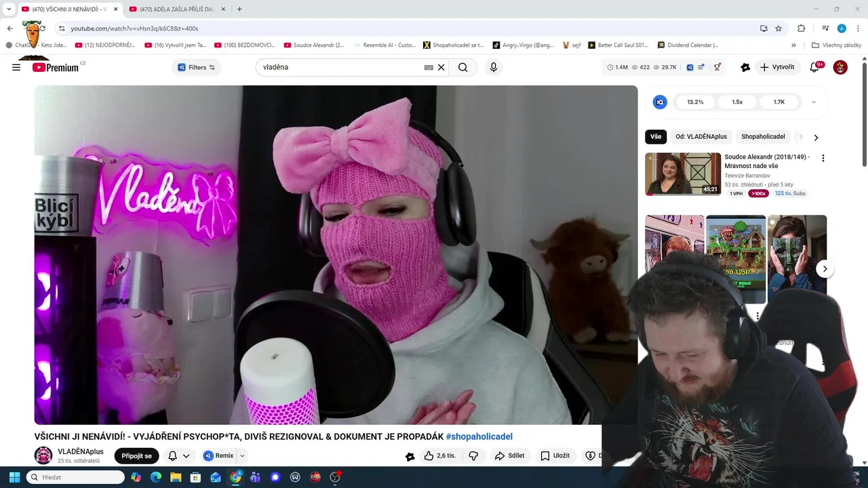This screenshot has height=488, width=868.
Task: Click the '>100x' outlier badge
Action: click(x=758, y=193)
